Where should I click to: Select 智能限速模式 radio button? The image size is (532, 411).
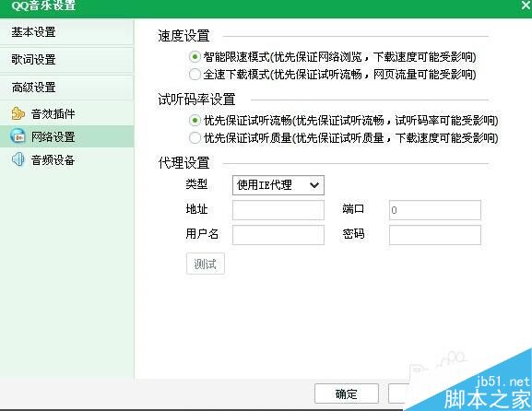pyautogui.click(x=195, y=56)
